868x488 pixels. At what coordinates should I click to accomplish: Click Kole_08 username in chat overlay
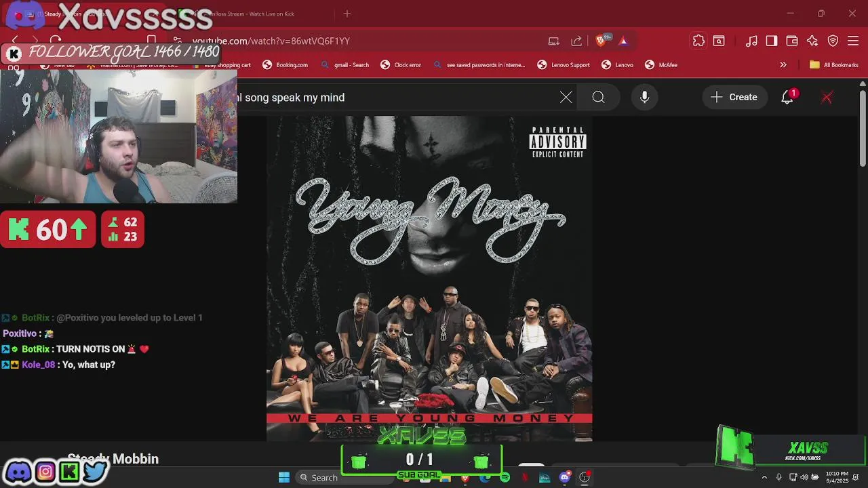(x=39, y=365)
